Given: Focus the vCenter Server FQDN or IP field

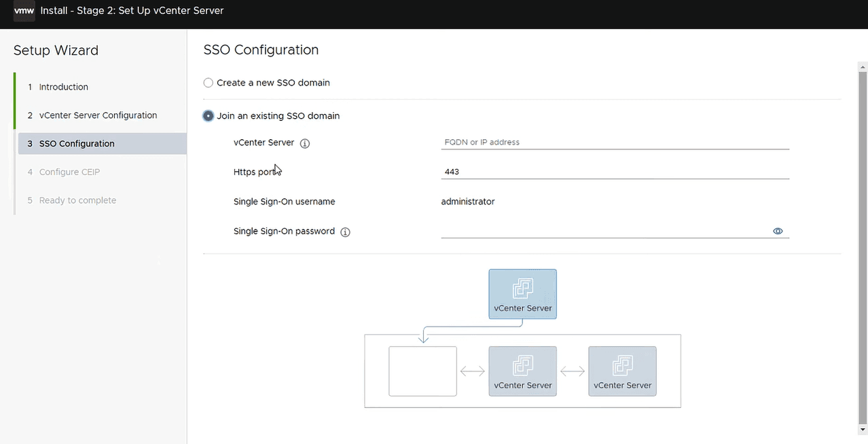Looking at the screenshot, I should [x=615, y=143].
